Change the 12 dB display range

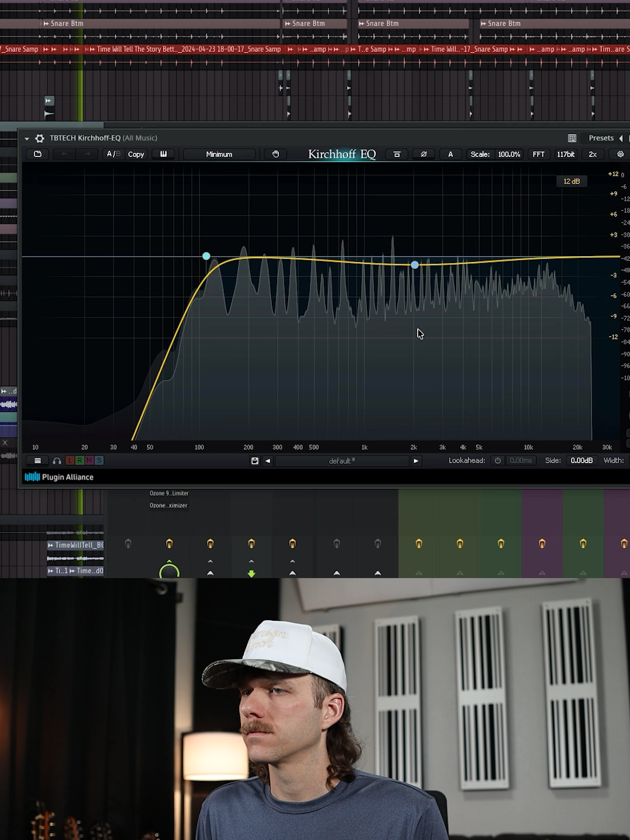572,181
